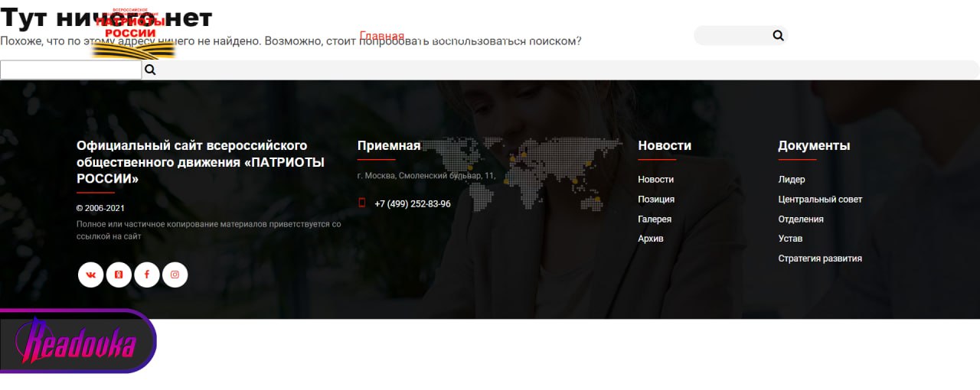The width and height of the screenshot is (980, 390).
Task: Open the Лидер document link
Action: (x=791, y=180)
